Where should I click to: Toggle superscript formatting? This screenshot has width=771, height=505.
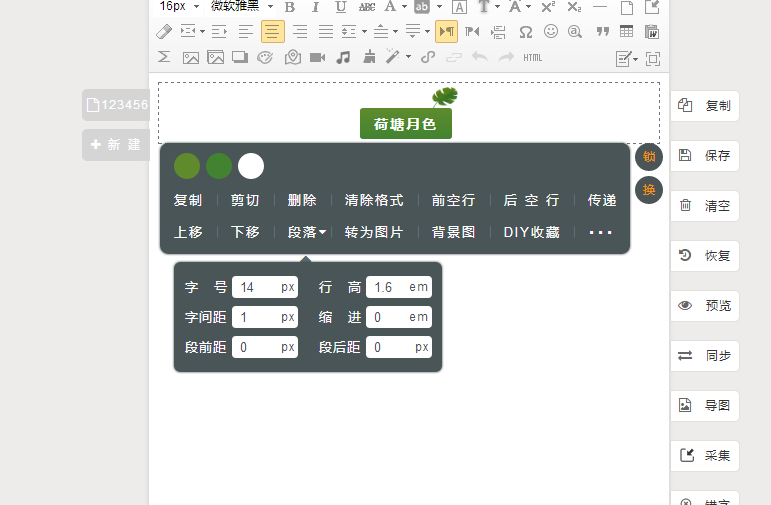click(x=548, y=7)
